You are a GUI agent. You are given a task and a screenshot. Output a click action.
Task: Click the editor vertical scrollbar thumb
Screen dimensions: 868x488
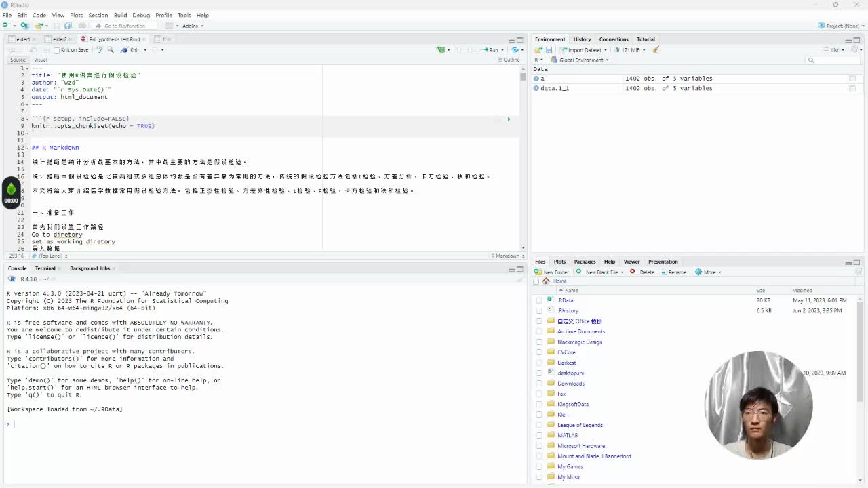(523, 76)
